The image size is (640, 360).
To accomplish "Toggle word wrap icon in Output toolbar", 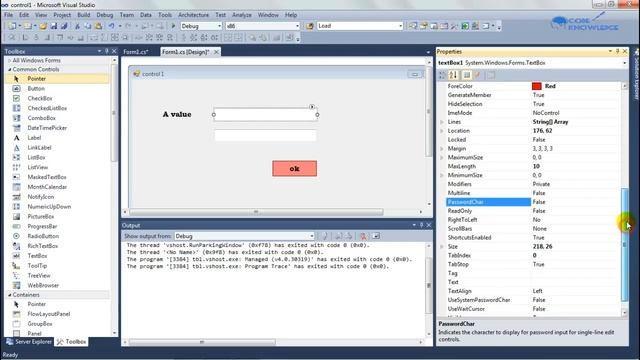I will (x=376, y=236).
